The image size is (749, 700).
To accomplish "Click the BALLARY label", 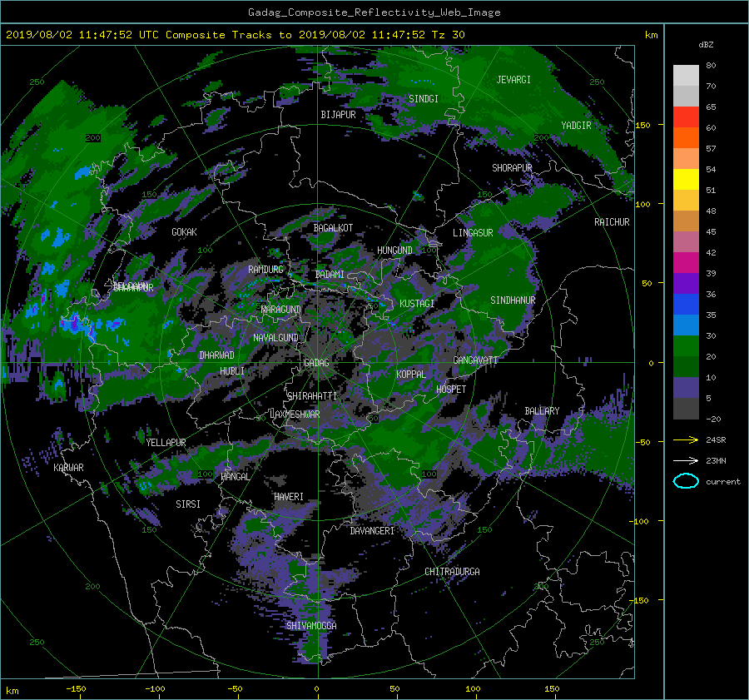I will [542, 411].
